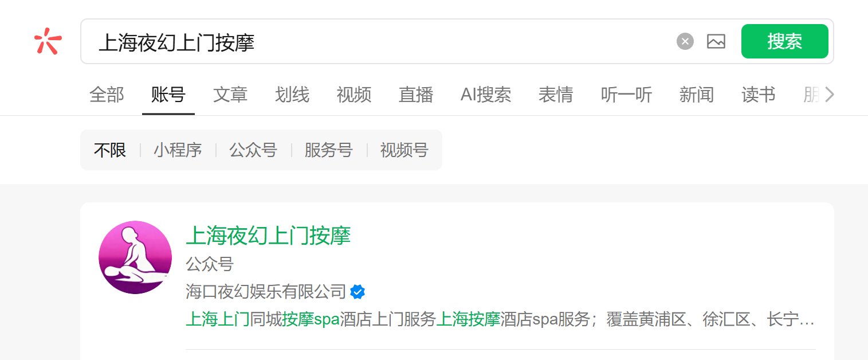
Task: Open the 视频 tab
Action: (x=354, y=95)
